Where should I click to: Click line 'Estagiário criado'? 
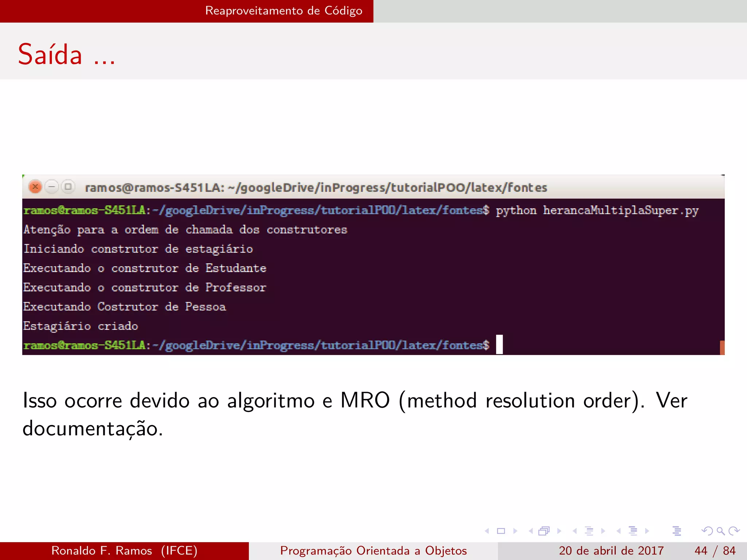tap(81, 326)
